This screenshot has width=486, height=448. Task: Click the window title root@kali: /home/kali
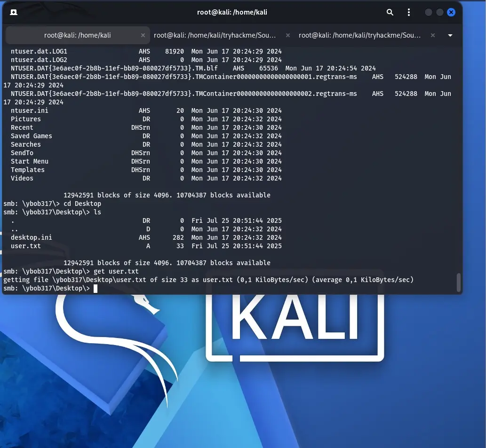tap(232, 12)
